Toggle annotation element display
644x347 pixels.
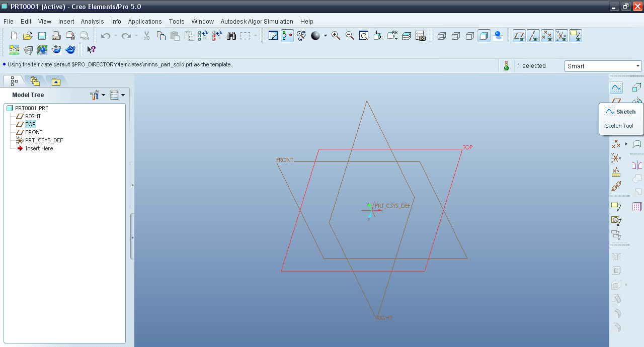(x=576, y=36)
